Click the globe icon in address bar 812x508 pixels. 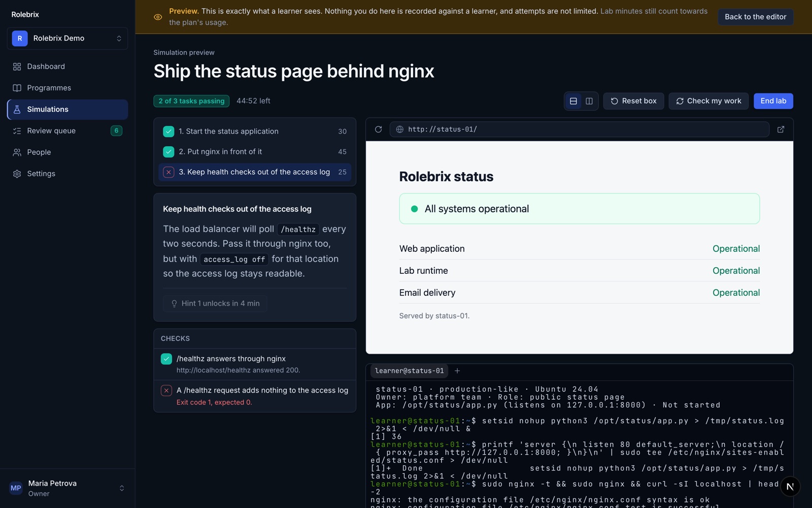[400, 129]
